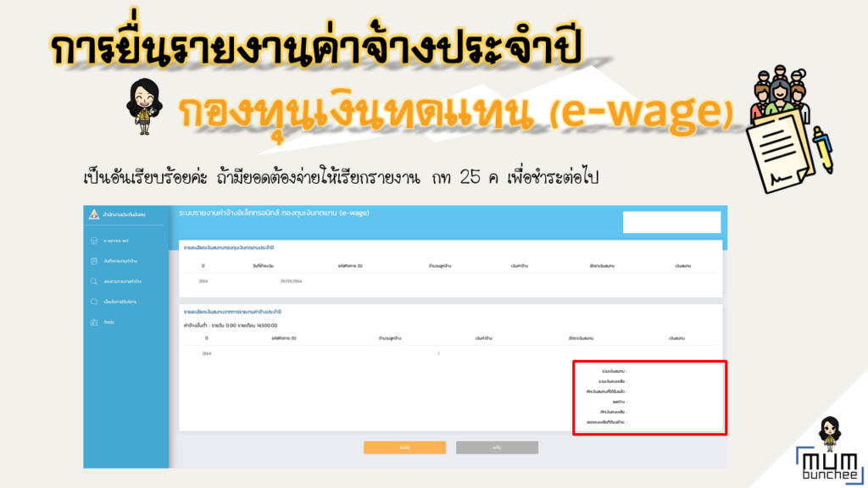This screenshot has width=868, height=488.
Task: Click the magnifier search icon in sidebar
Action: 95,281
